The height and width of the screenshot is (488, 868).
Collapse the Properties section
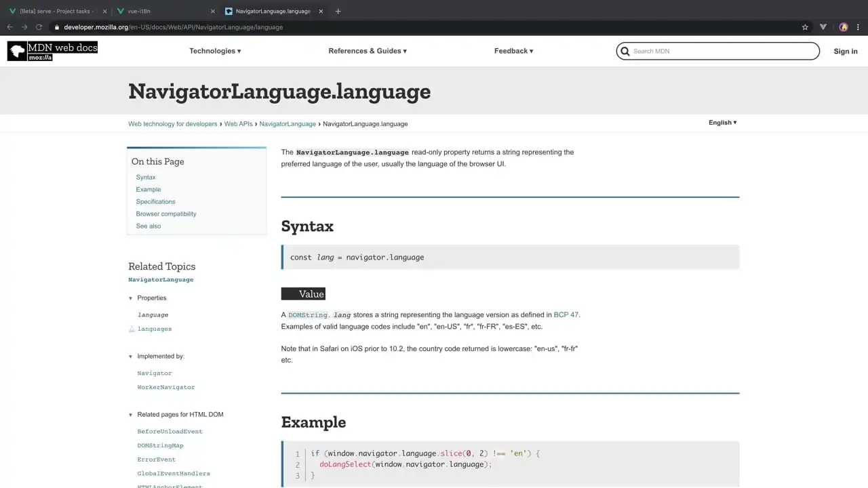131,298
